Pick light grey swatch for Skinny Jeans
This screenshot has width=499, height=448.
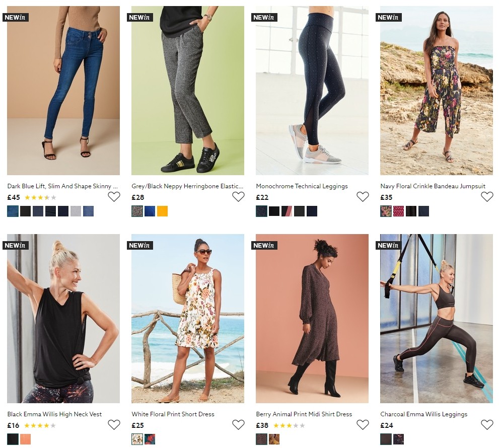[x=76, y=211]
